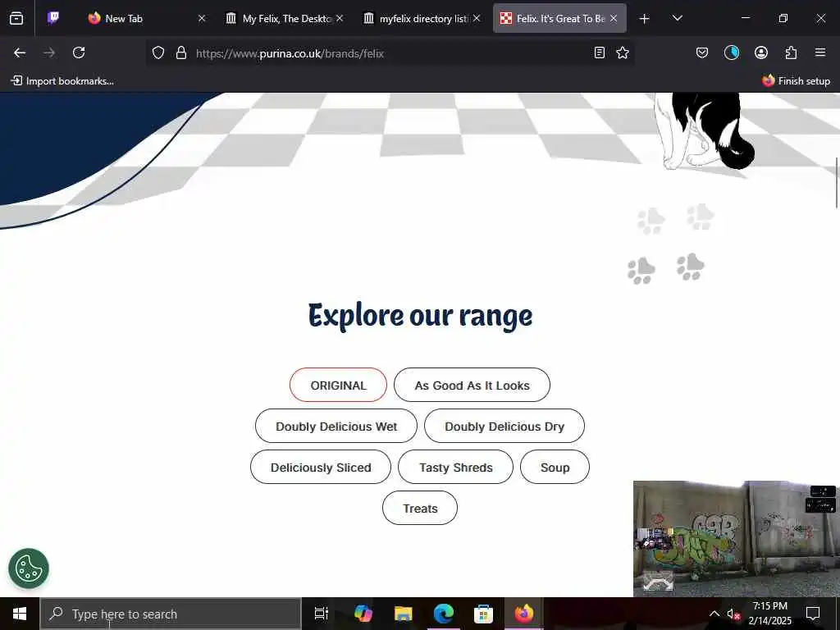Focus the purina.co.uk address bar
The image size is (840, 630).
coord(391,53)
